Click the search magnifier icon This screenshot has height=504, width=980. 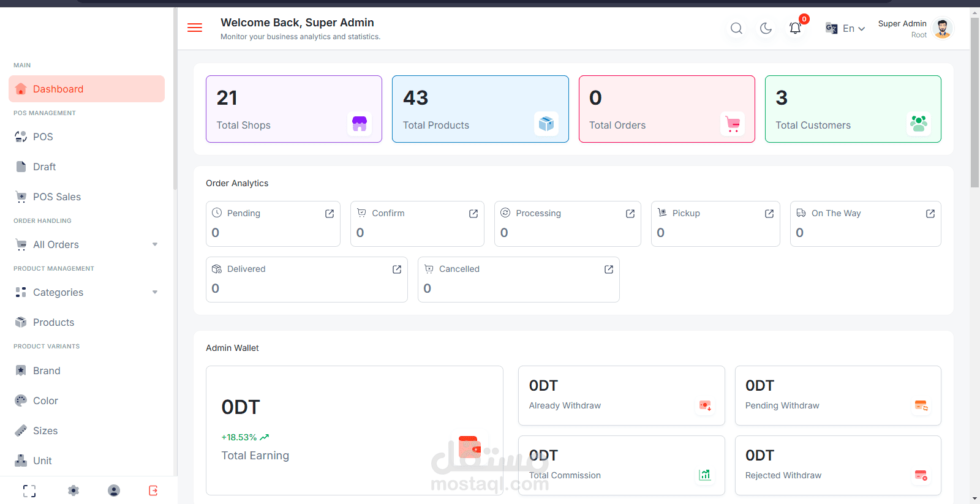736,28
